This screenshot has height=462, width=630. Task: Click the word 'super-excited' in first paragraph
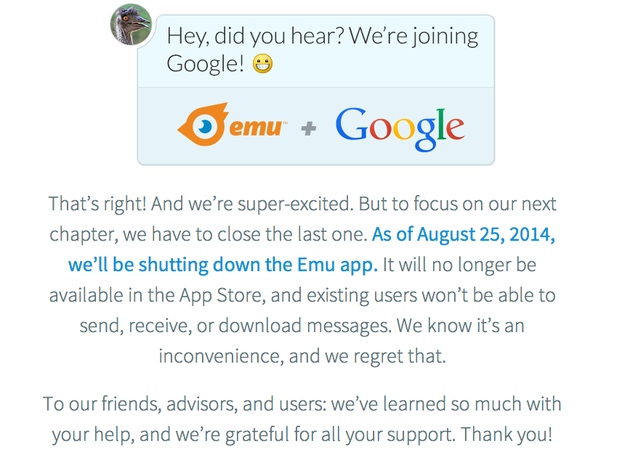(295, 204)
